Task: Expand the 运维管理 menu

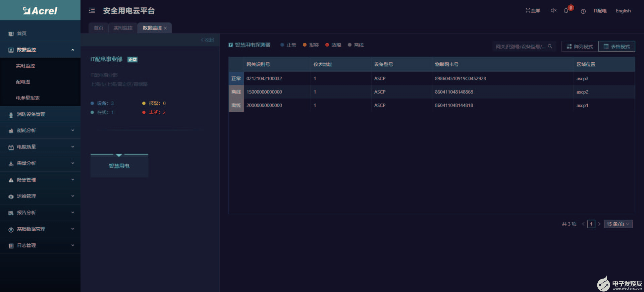Action: tap(73, 196)
